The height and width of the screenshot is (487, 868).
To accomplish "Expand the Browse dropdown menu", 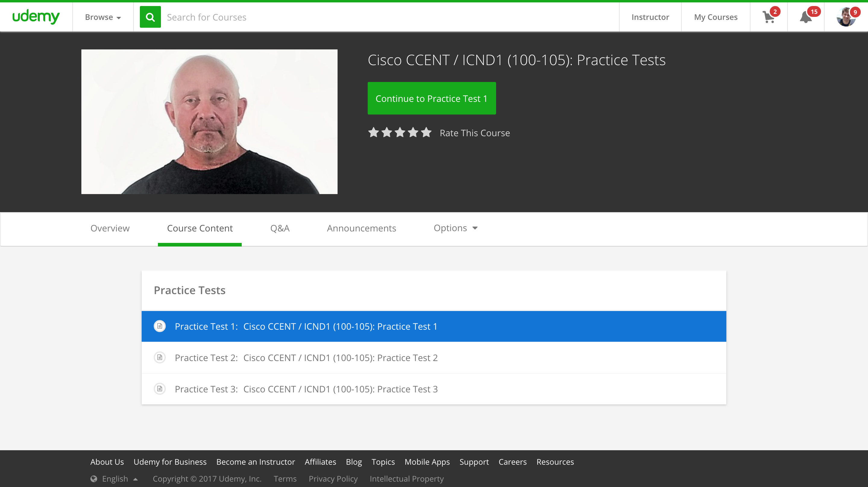I will 103,17.
